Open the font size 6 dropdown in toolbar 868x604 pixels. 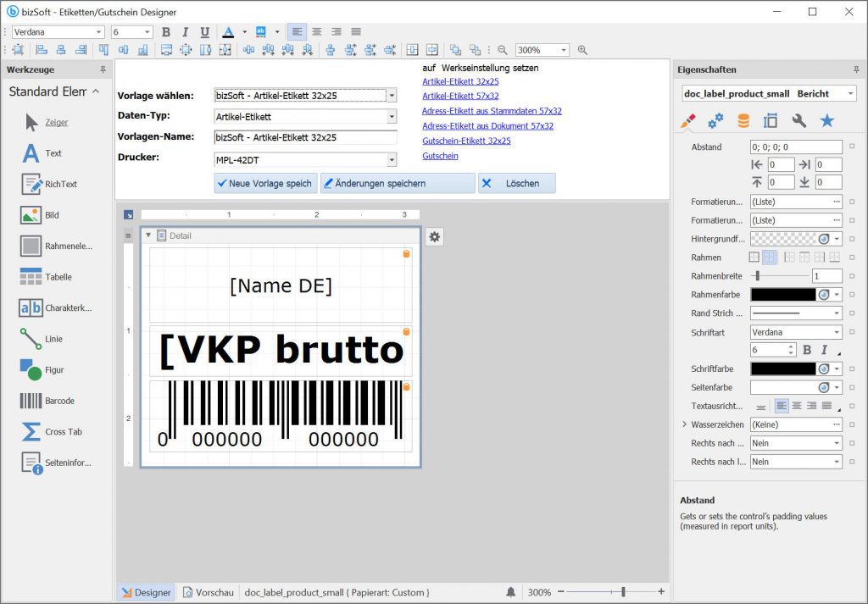[147, 32]
